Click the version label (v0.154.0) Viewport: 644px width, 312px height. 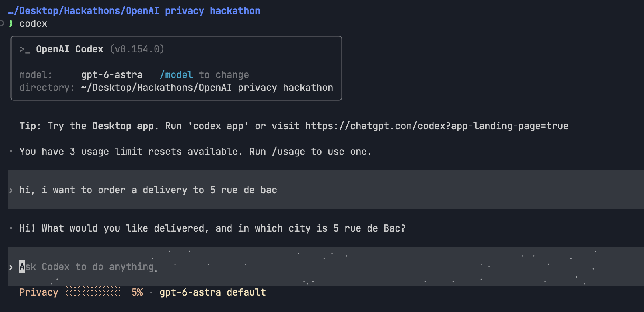coord(137,49)
